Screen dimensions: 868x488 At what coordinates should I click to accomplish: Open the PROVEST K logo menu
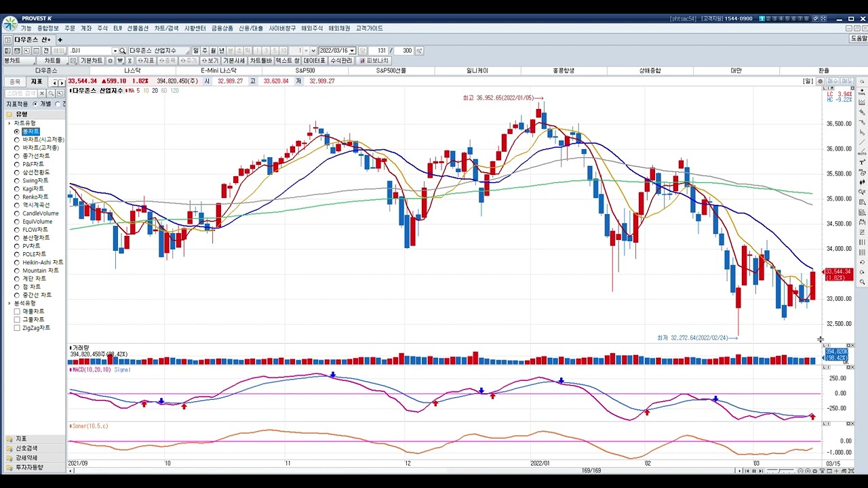pos(9,24)
